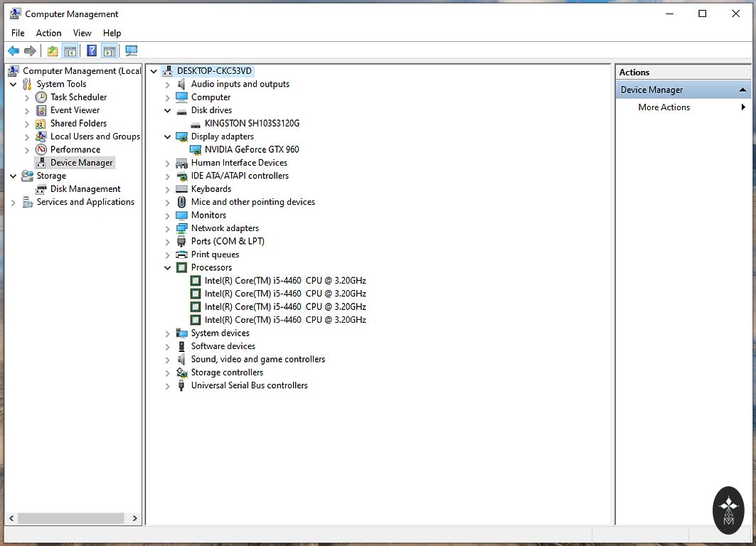Click the Back arrow toolbar icon
Viewport: 756px width, 546px height.
pos(14,50)
